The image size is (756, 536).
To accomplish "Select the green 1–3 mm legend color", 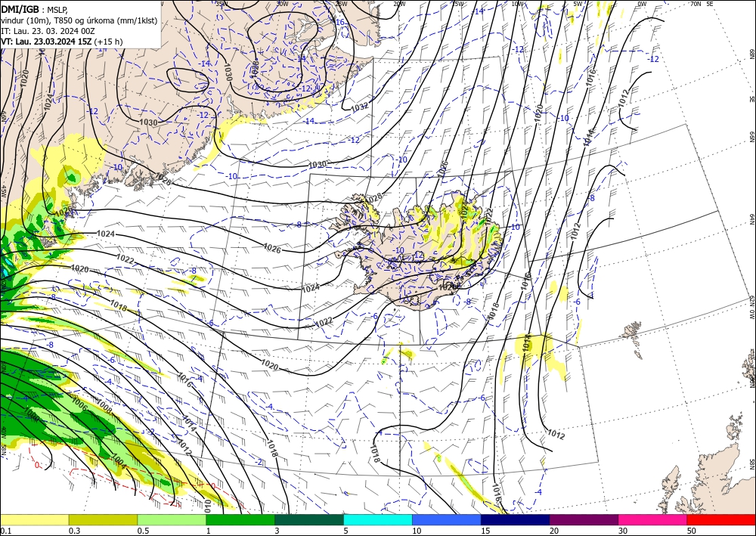I will point(240,519).
